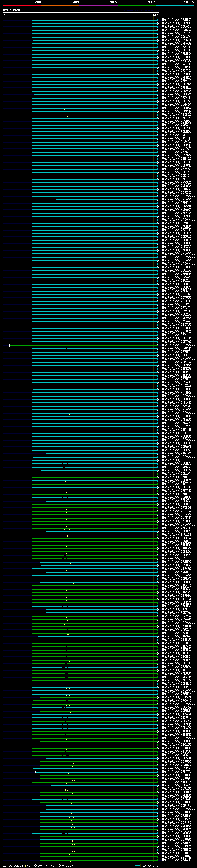Open hit UniRef100_P28996
197x868 pixels.
176,23
